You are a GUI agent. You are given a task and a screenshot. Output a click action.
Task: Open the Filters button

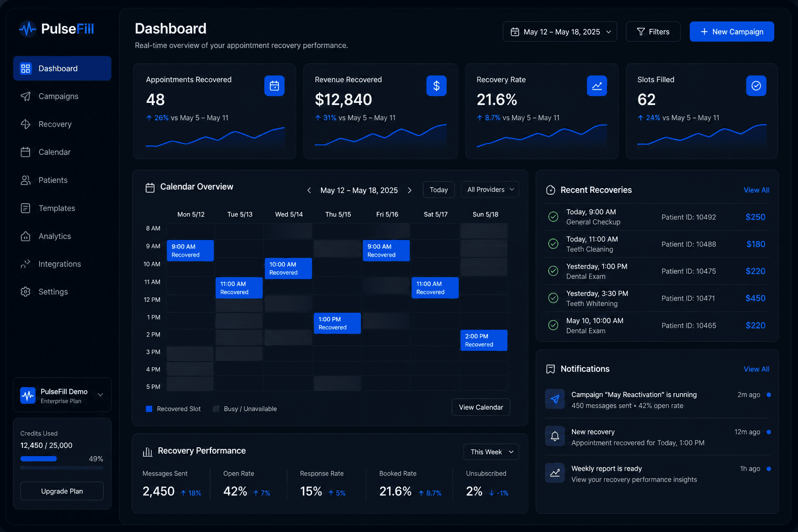[653, 32]
